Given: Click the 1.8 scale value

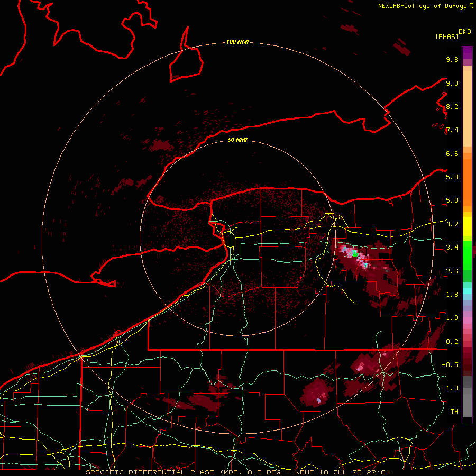Looking at the screenshot, I should click(x=452, y=295).
